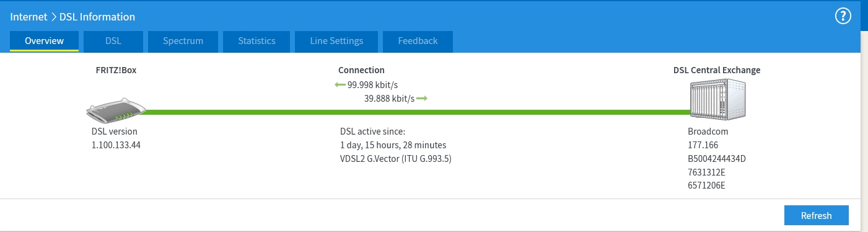Open the Statistics tab

[256, 41]
